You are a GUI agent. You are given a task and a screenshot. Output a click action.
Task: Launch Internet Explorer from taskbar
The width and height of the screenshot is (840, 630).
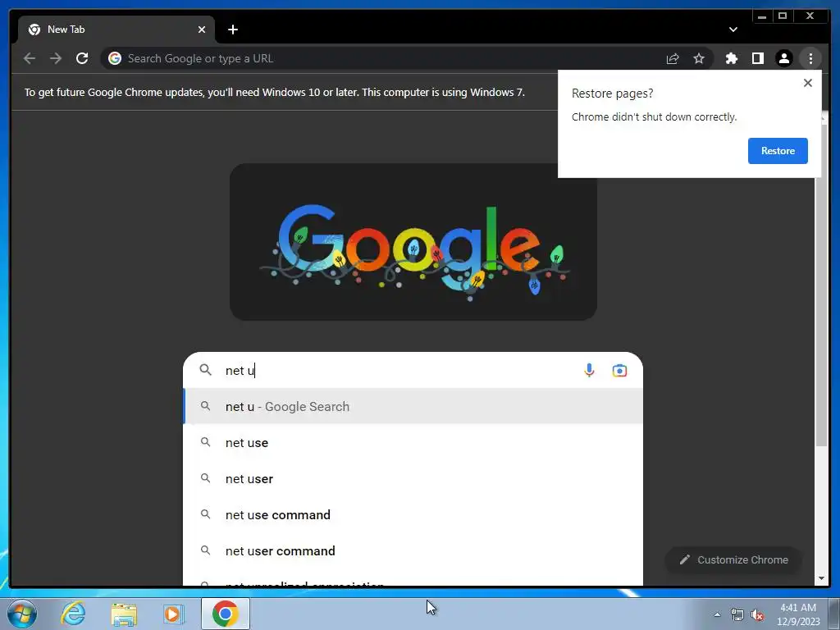coord(73,614)
